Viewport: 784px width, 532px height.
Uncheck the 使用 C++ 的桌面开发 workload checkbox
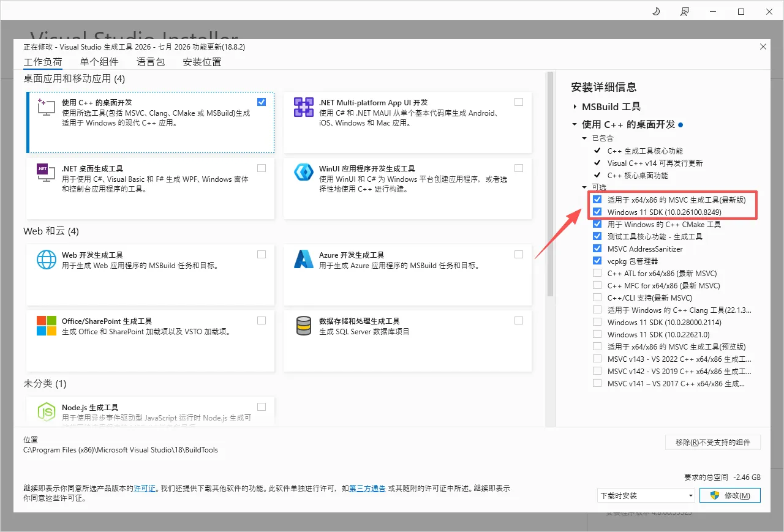point(262,102)
